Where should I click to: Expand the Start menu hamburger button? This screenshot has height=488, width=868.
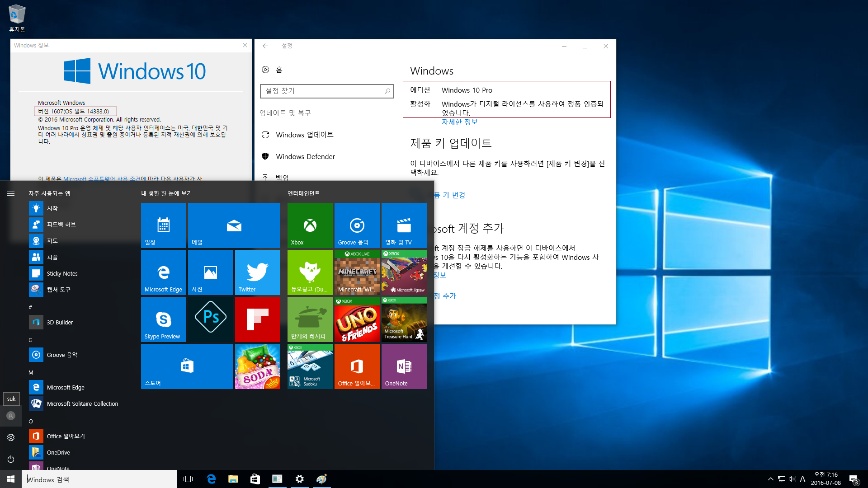click(11, 193)
